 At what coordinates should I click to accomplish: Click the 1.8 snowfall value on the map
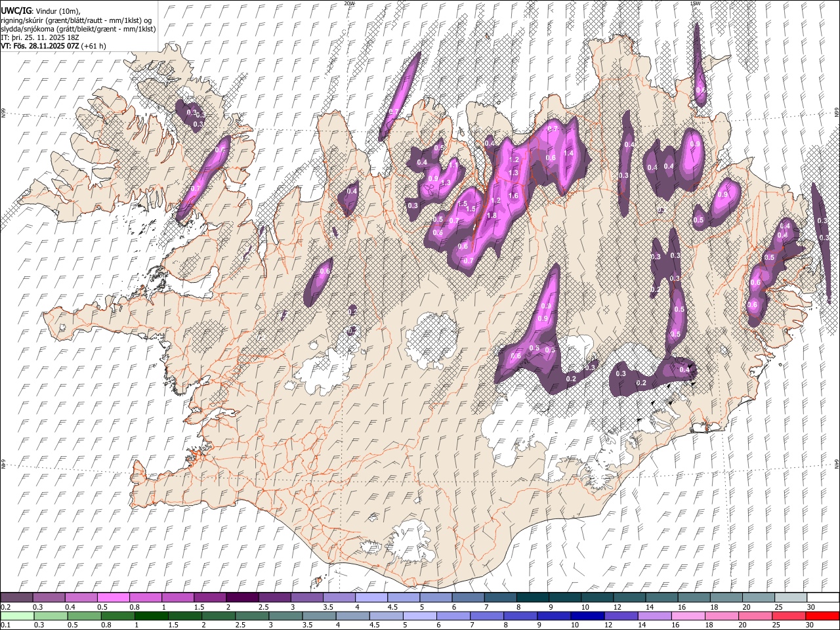click(492, 215)
